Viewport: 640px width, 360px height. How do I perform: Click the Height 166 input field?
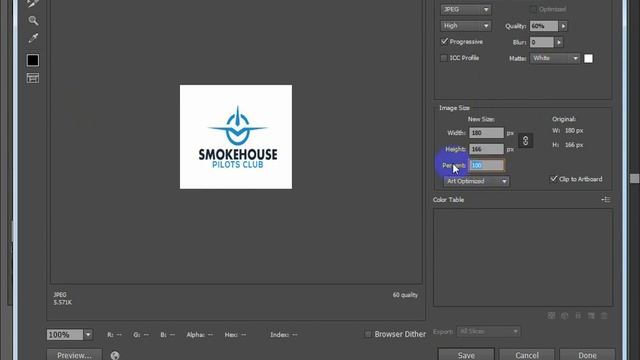click(487, 149)
